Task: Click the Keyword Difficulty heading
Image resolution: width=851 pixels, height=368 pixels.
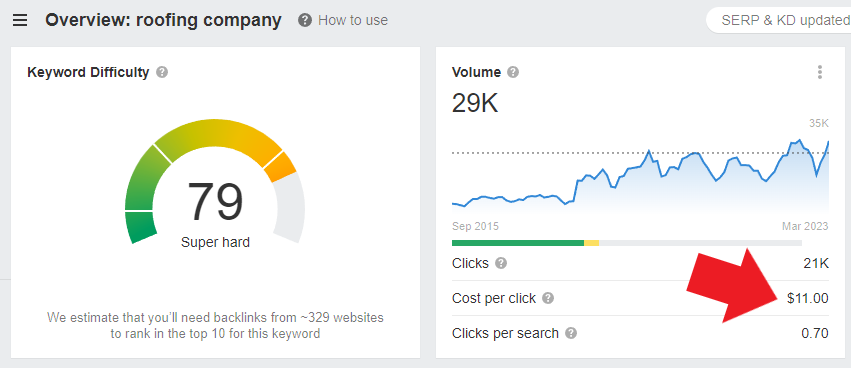Action: [88, 72]
